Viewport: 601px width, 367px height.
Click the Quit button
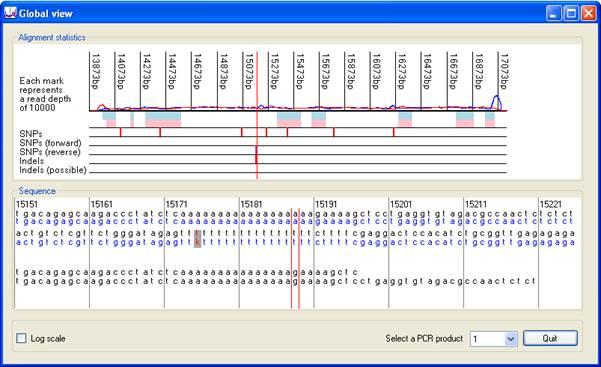coord(550,338)
